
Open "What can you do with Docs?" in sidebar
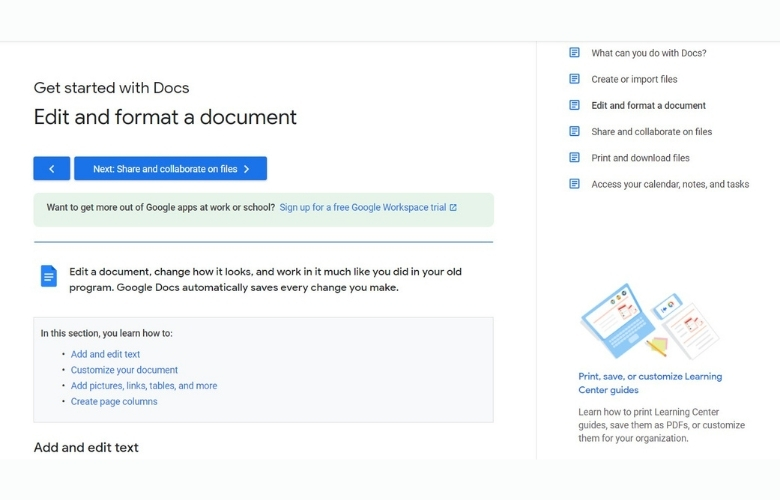(x=649, y=53)
